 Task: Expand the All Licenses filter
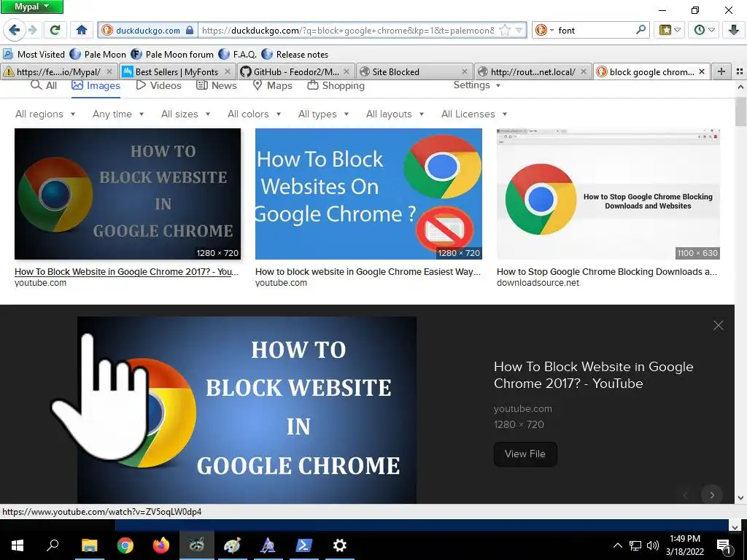(474, 114)
